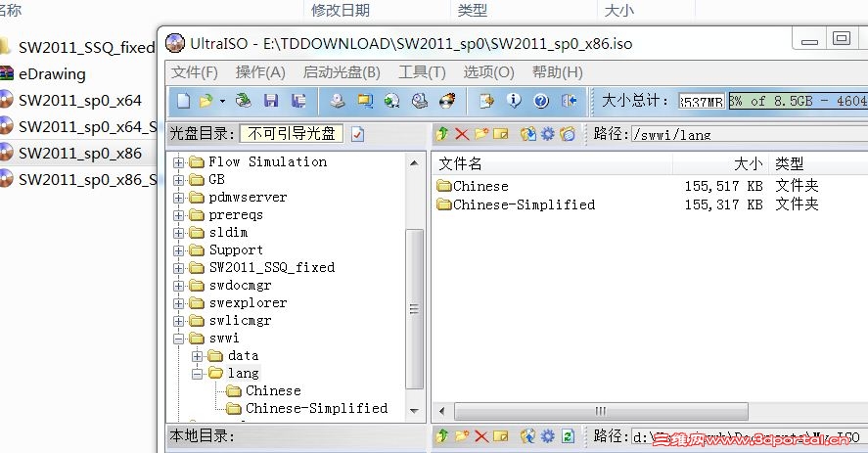Screen dimensions: 868x453
Task: Click the directory tree vertical scrollbar thumb
Action: tap(414, 309)
